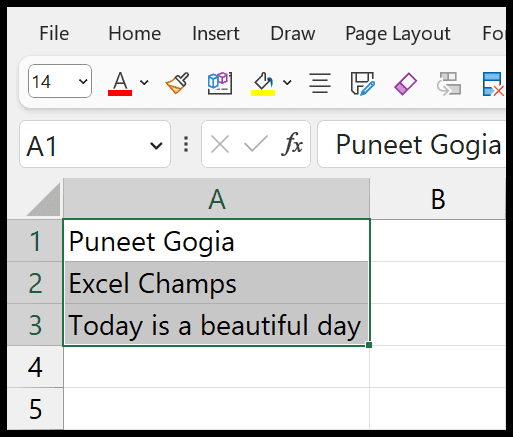The height and width of the screenshot is (437, 513).
Task: Open the font size 14 dropdown
Action: pyautogui.click(x=83, y=81)
